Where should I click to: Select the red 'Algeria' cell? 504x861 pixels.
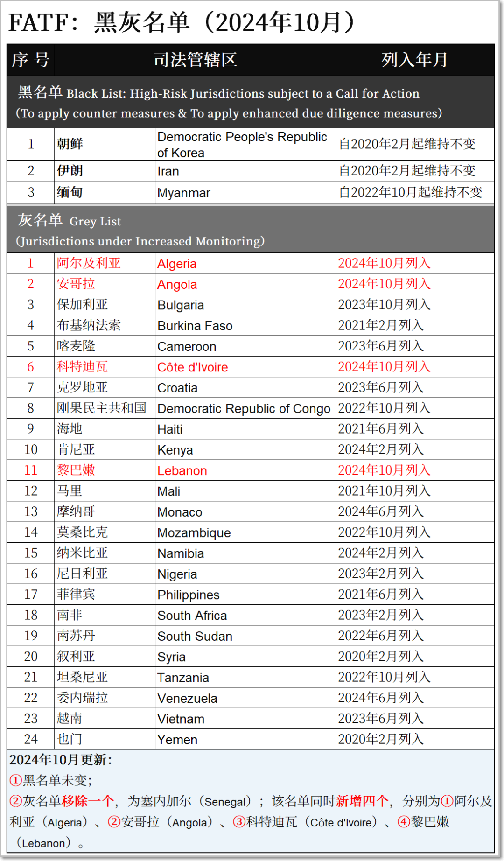(245, 264)
